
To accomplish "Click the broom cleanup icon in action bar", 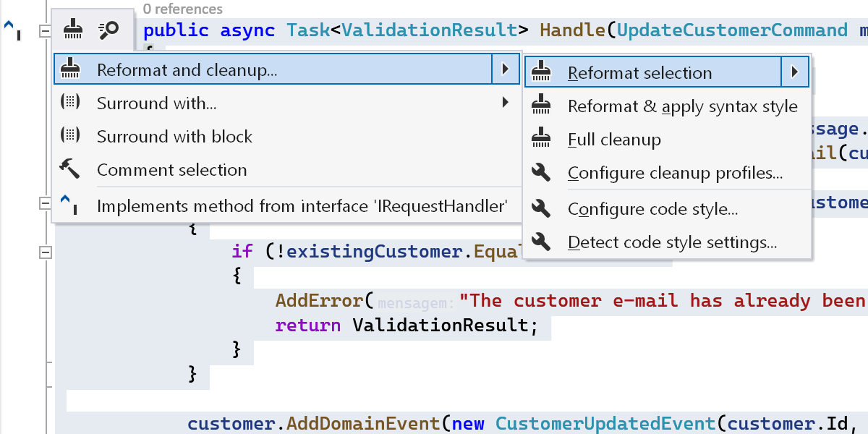I will (72, 30).
